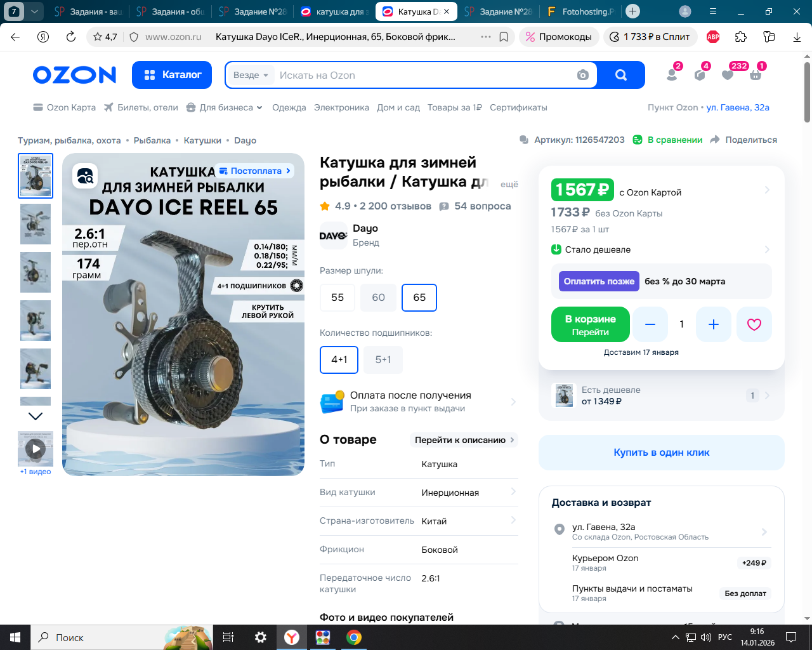
Task: Launch Google Chrome from taskbar
Action: click(x=354, y=637)
